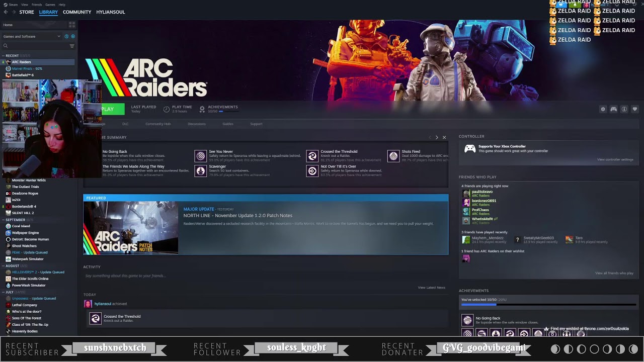Click View controller settings link
The height and width of the screenshot is (362, 644).
pos(615,159)
